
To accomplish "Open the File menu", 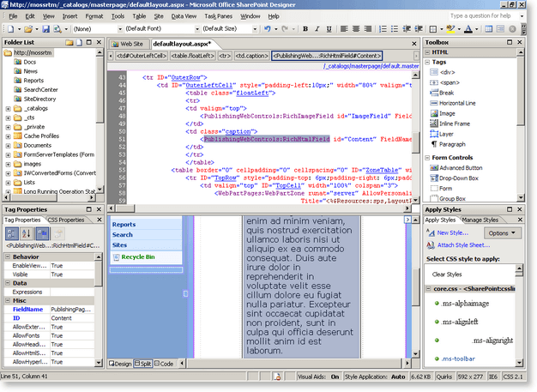I will 13,16.
